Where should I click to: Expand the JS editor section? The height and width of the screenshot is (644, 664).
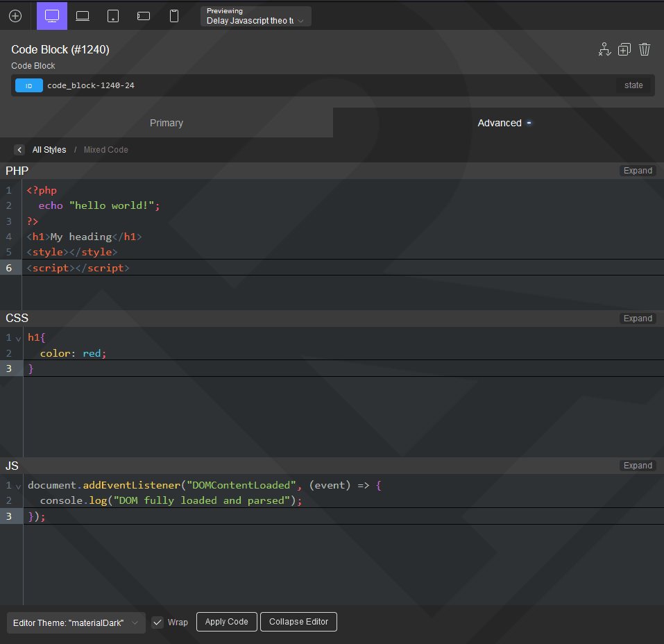point(638,466)
